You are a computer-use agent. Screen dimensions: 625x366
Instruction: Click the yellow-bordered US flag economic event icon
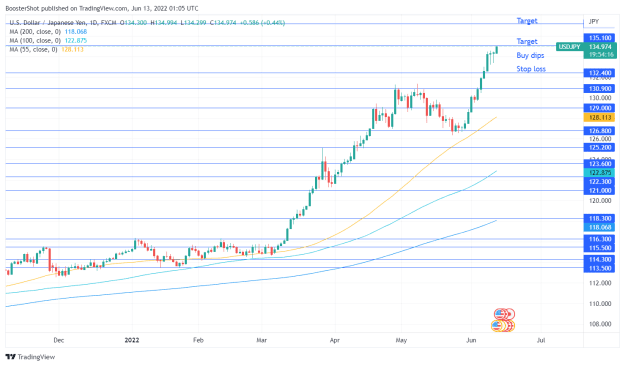[497, 326]
